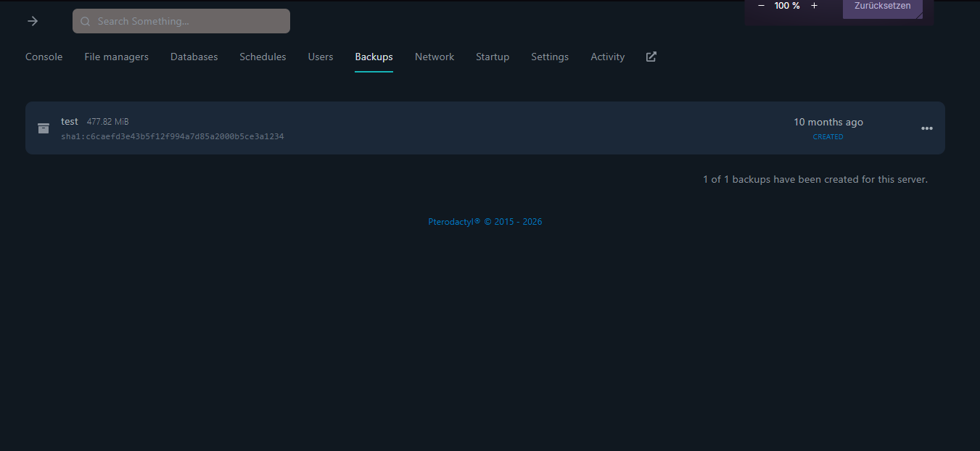Open the three-dot menu for test backup
This screenshot has height=451, width=980.
pos(926,128)
